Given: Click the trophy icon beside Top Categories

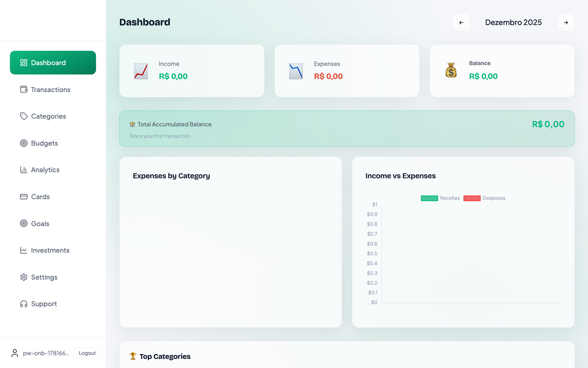Looking at the screenshot, I should (133, 356).
